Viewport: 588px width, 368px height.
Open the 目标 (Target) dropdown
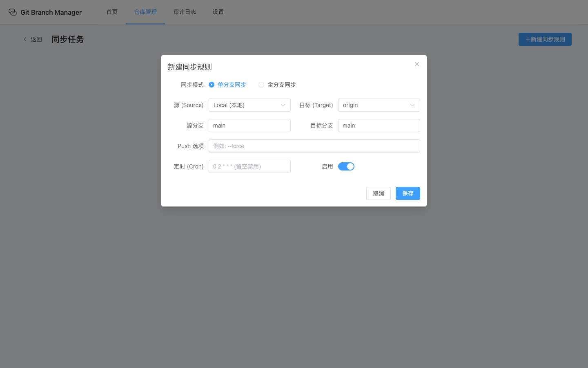click(379, 105)
